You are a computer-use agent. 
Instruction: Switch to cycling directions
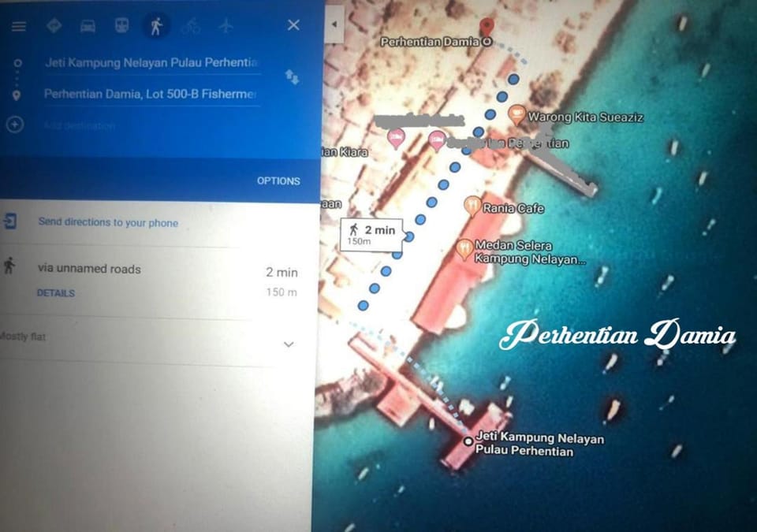[191, 26]
